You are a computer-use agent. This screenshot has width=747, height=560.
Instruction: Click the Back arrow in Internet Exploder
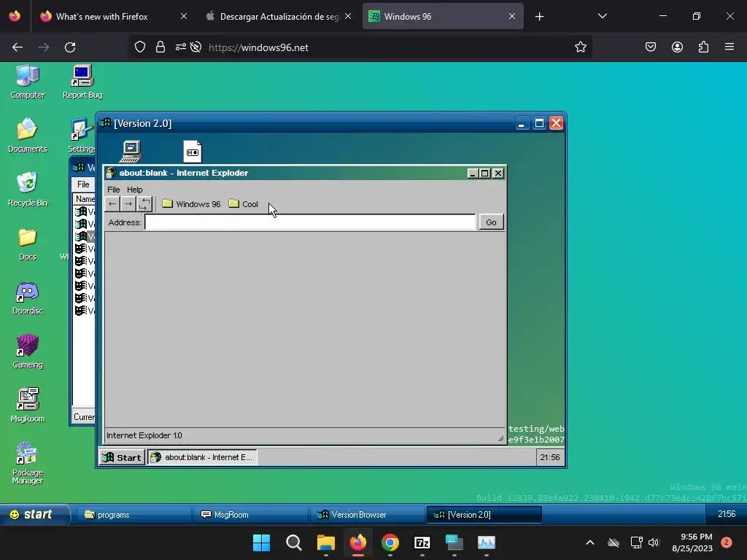point(112,204)
